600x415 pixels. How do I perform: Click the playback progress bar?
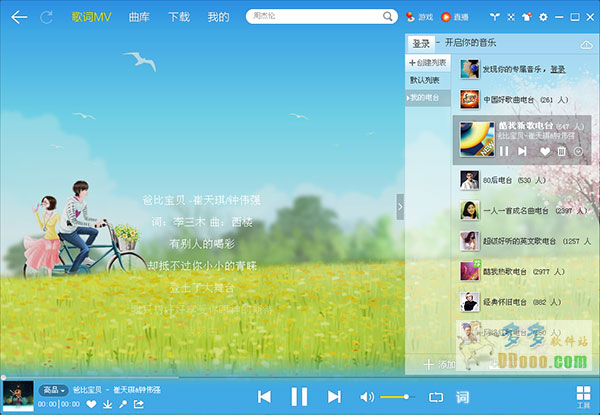[300, 377]
